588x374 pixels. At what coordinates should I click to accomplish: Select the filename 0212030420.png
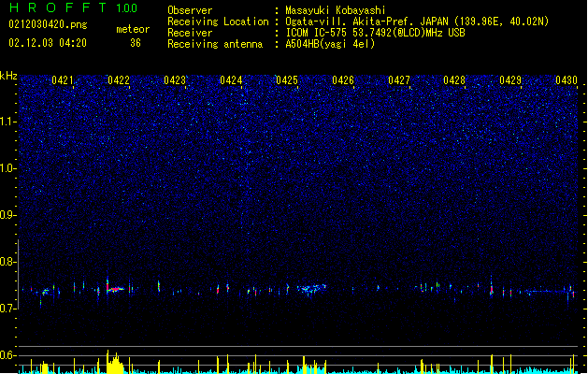[x=48, y=24]
